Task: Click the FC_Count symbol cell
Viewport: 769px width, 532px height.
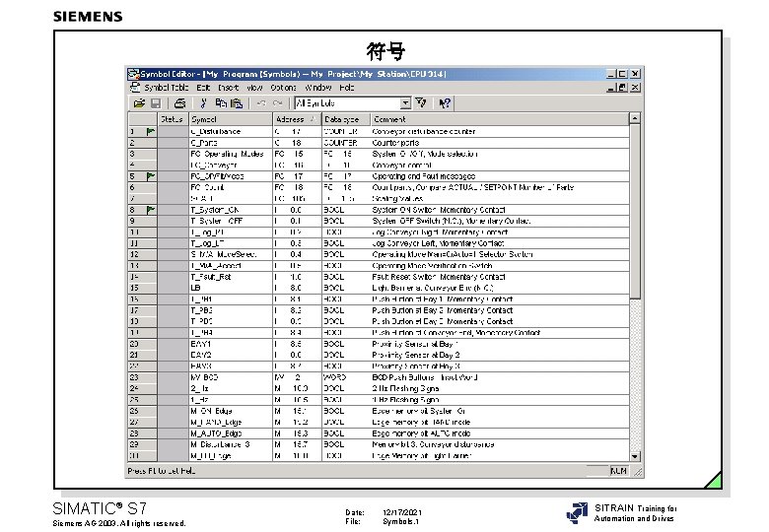Action: click(x=231, y=187)
